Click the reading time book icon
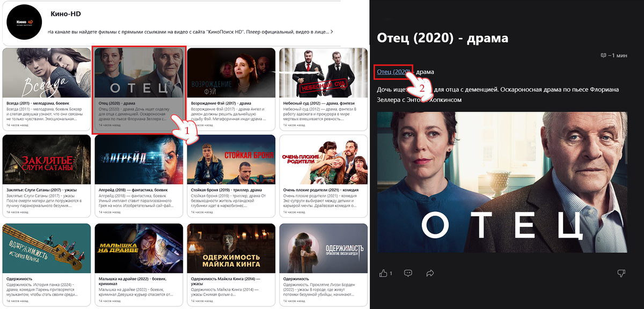The image size is (644, 309). (604, 55)
